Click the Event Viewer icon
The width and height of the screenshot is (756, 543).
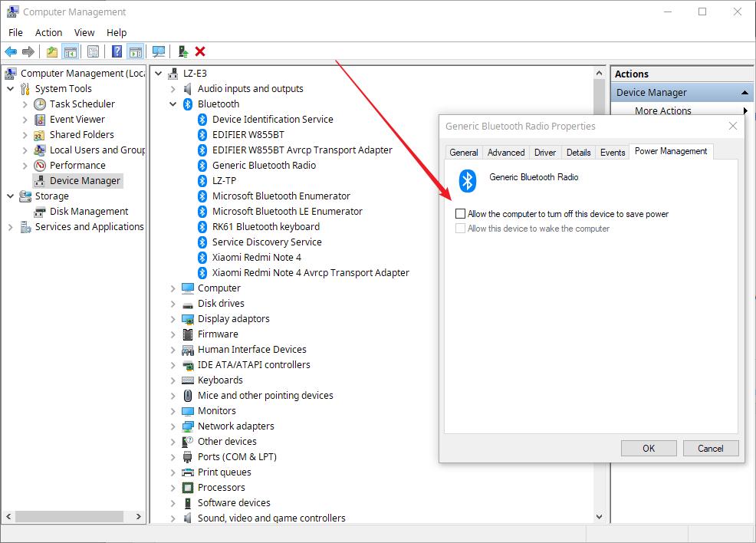40,120
